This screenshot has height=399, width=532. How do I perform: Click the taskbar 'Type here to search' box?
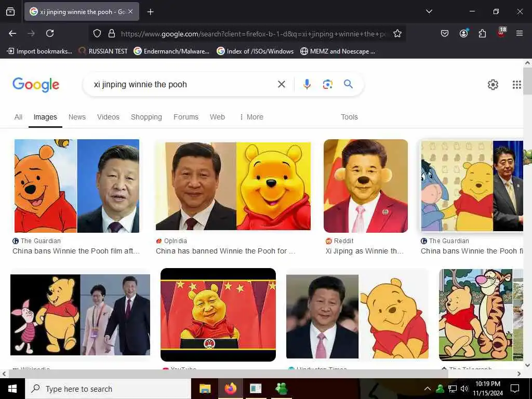108,389
